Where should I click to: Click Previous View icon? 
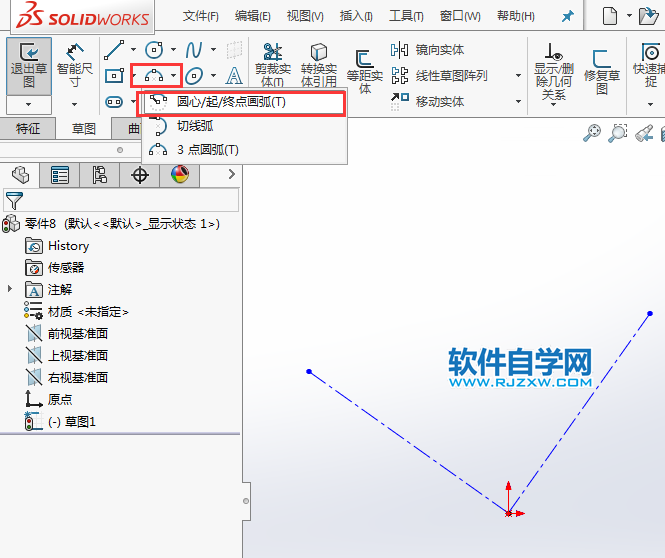[644, 133]
